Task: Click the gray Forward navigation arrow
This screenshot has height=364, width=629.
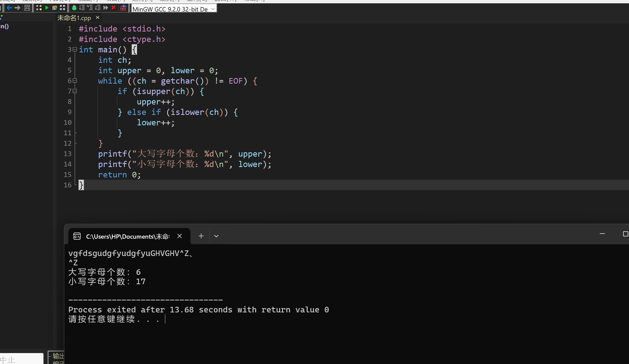Action: coord(17,8)
